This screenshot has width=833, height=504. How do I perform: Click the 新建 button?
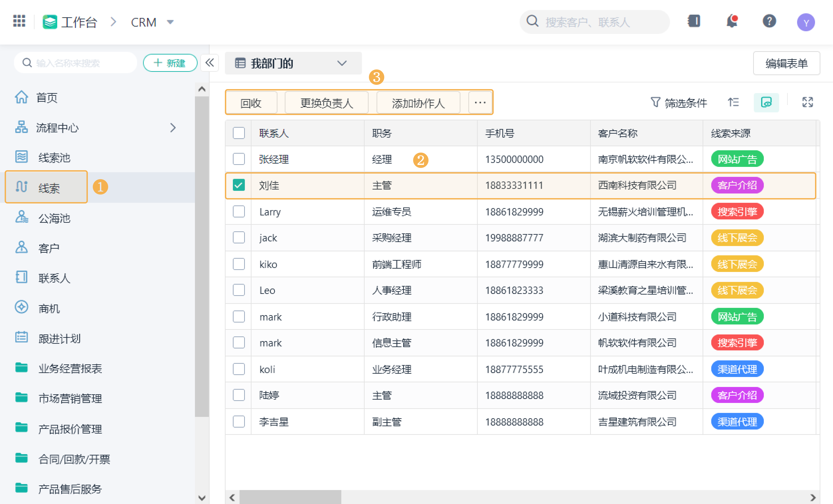coord(170,63)
